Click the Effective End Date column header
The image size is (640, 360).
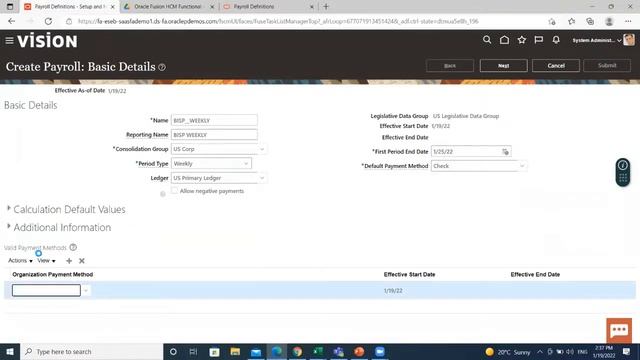tap(535, 275)
